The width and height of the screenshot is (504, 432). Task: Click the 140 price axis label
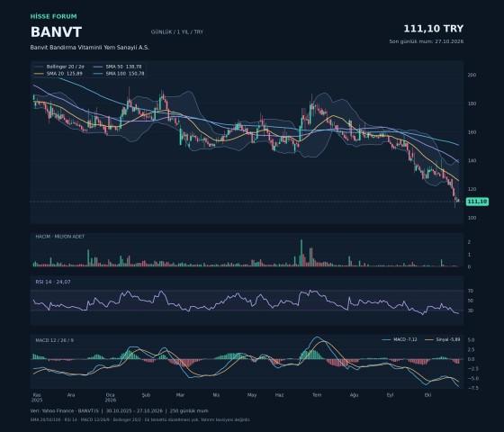point(472,161)
